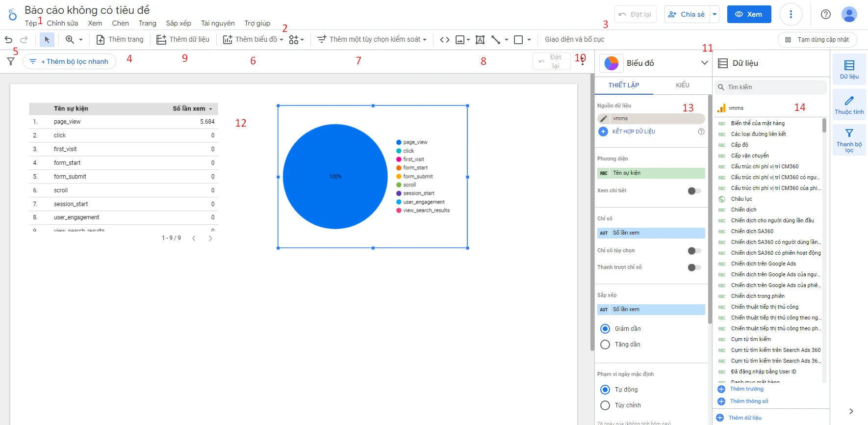Viewport: 868px width, 425px height.
Task: Insert a text box using toolbar icon
Action: pyautogui.click(x=480, y=40)
